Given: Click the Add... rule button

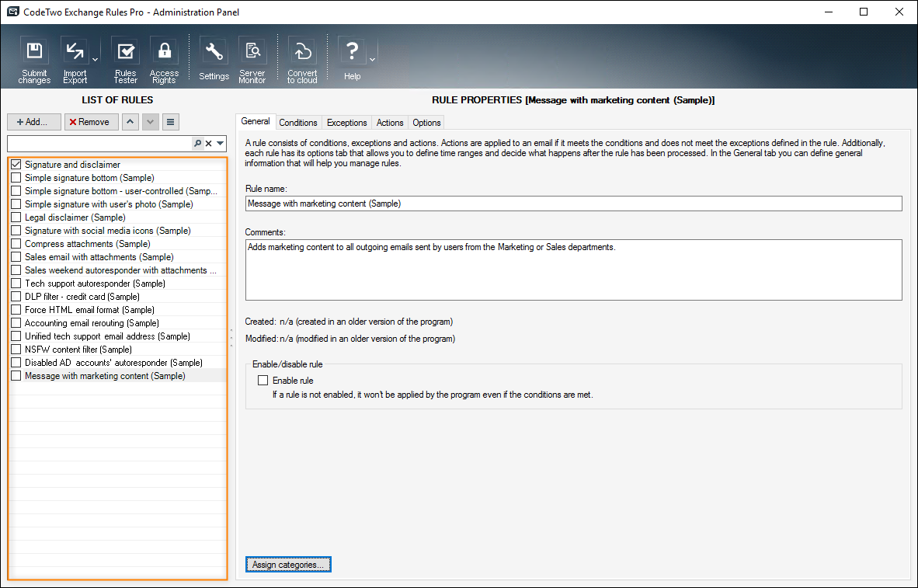Looking at the screenshot, I should (34, 122).
